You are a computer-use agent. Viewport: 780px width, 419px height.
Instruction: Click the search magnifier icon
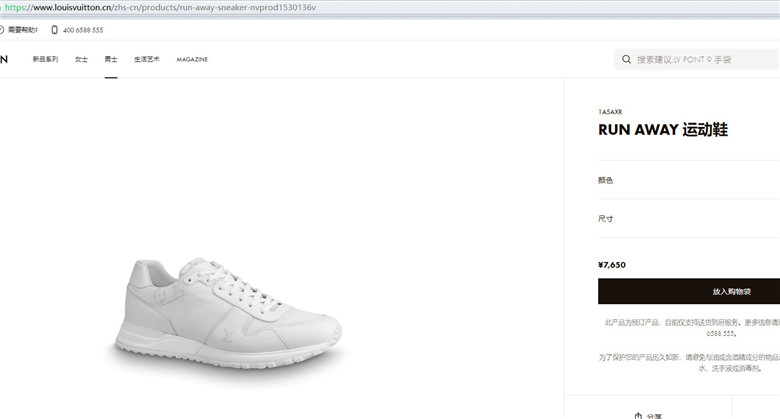pos(626,60)
